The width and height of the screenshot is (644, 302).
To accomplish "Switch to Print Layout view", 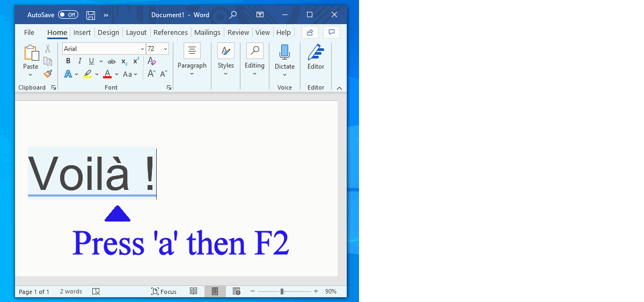I will tap(215, 291).
